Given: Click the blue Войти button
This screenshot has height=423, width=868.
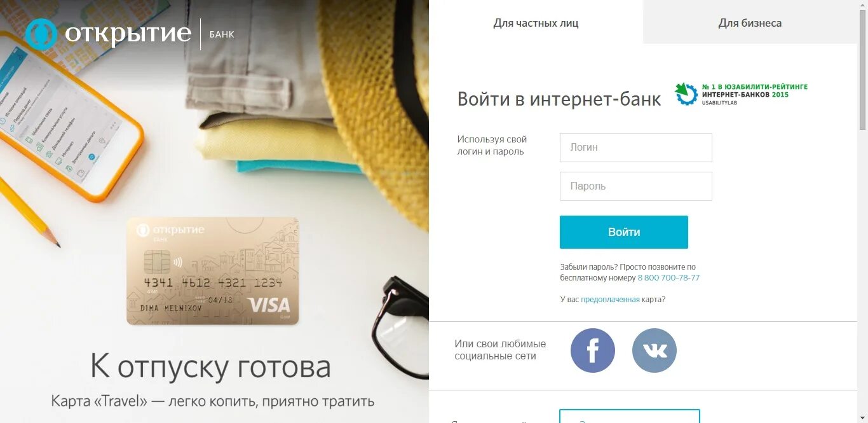Looking at the screenshot, I should (623, 232).
